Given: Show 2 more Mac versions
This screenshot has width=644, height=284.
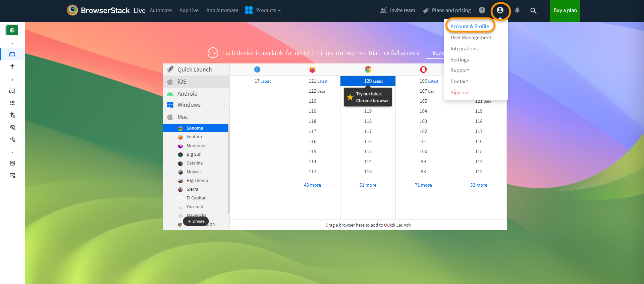Looking at the screenshot, I should [x=196, y=221].
